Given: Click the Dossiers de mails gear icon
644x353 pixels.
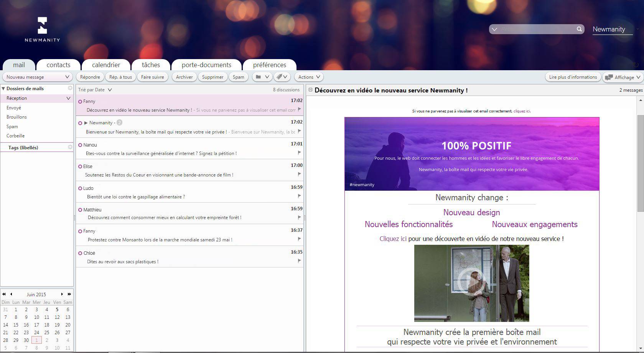Looking at the screenshot, I should tap(70, 88).
